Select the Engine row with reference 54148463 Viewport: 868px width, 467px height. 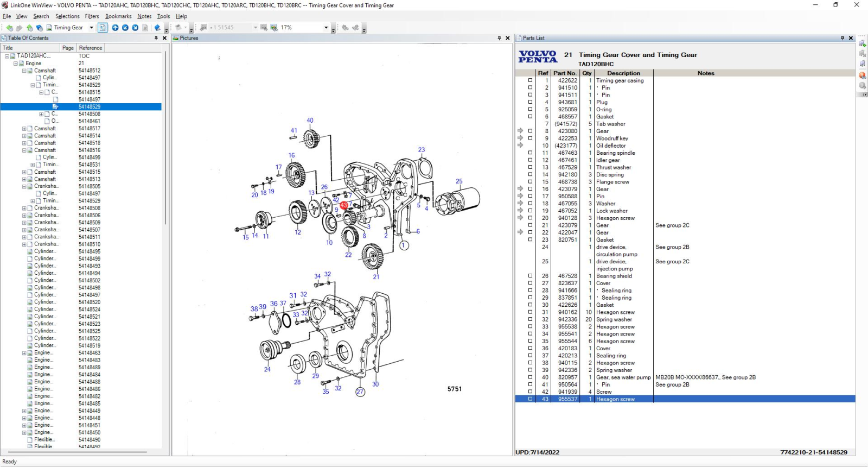[x=81, y=353]
